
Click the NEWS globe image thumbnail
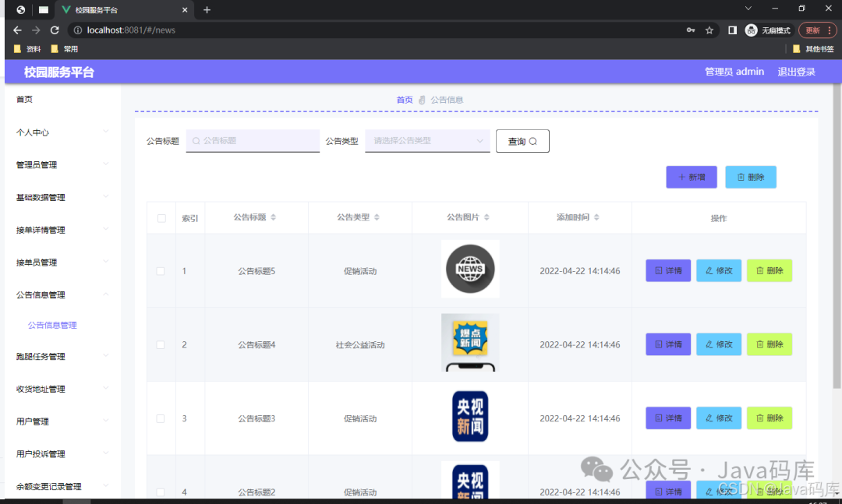point(470,269)
